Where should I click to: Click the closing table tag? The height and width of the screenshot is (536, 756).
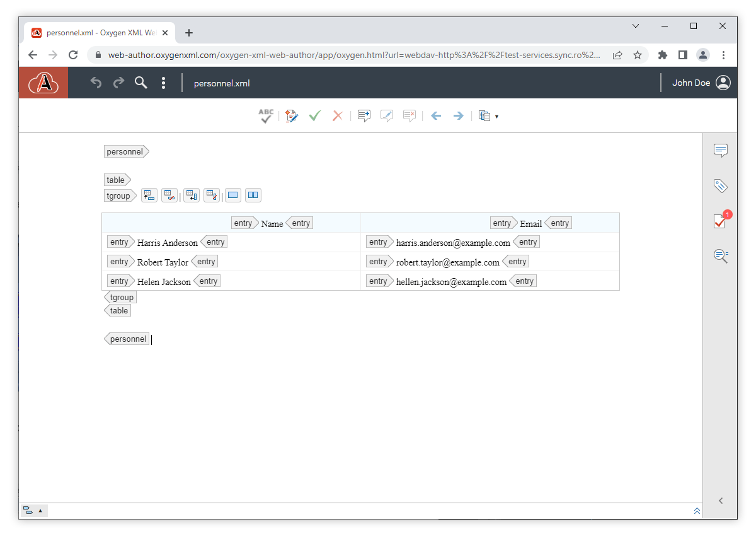[118, 310]
